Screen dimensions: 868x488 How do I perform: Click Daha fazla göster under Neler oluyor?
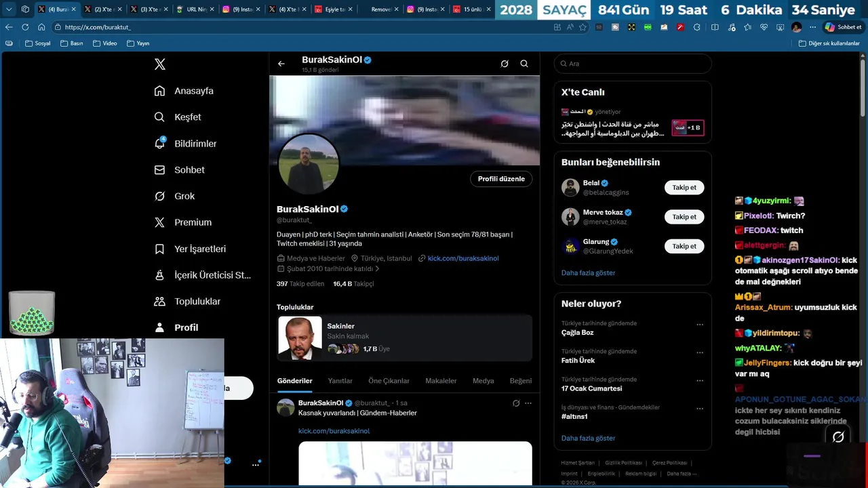tap(588, 439)
